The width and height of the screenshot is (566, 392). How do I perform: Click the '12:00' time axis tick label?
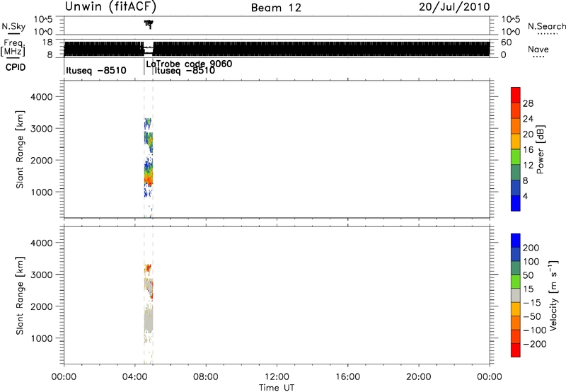point(277,377)
